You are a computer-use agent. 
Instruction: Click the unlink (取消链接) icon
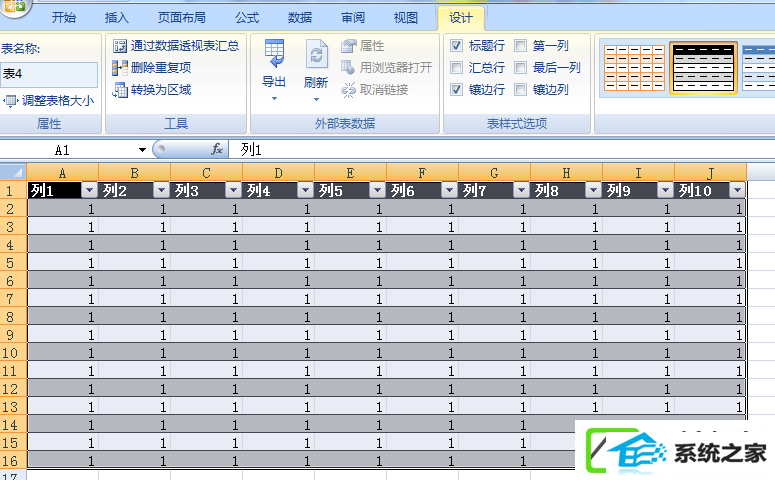[348, 90]
